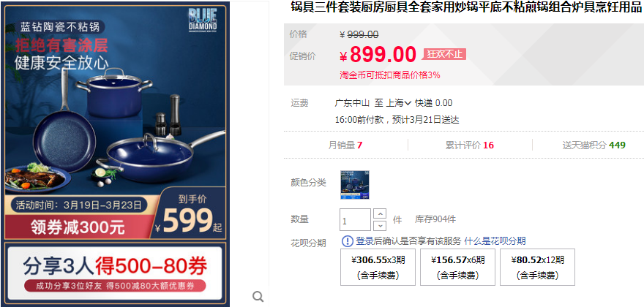Open the 上海 destination dropdown

[398, 102]
